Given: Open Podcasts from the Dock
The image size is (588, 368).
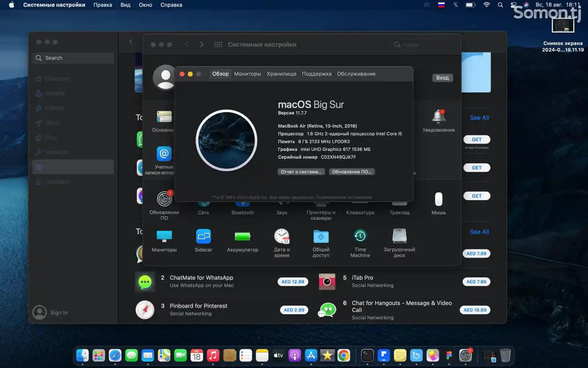Looking at the screenshot, I should [295, 355].
